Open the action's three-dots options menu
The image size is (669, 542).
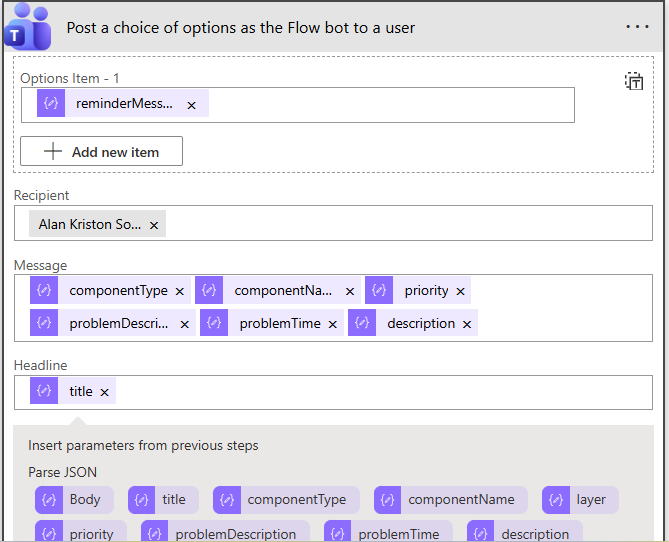(x=637, y=27)
